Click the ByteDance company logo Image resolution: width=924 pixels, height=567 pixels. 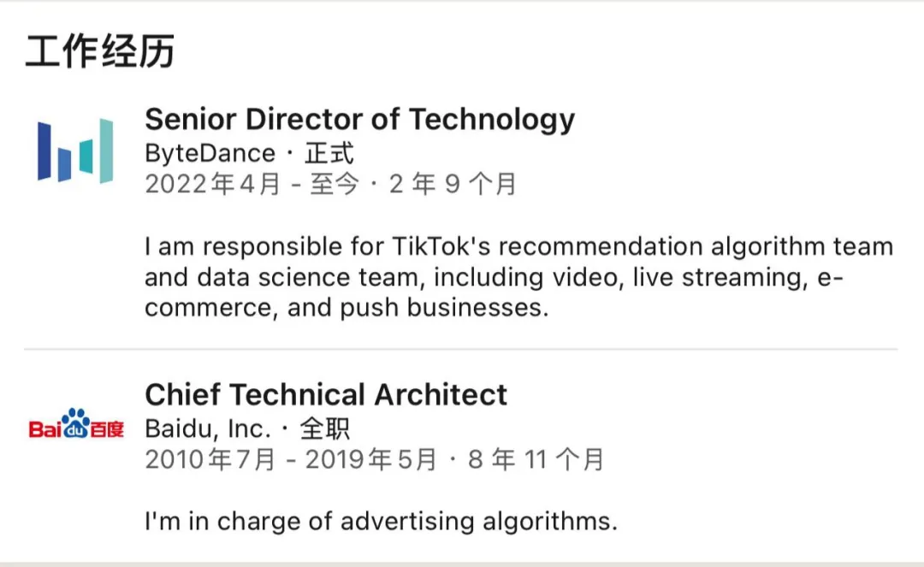pyautogui.click(x=75, y=151)
